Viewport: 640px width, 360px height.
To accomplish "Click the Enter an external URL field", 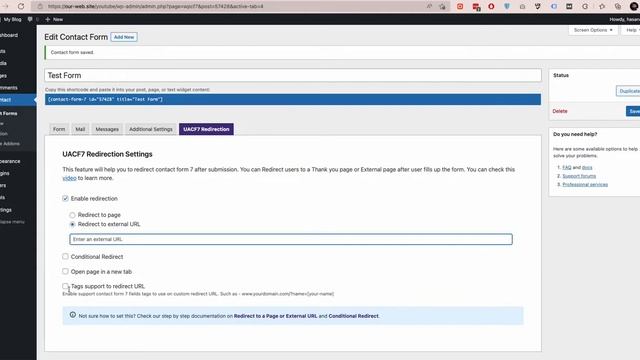I will pyautogui.click(x=291, y=239).
